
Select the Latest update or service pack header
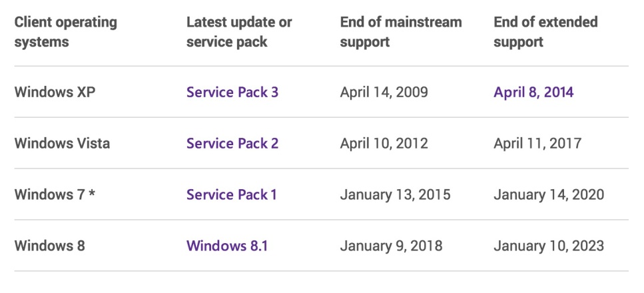(239, 31)
